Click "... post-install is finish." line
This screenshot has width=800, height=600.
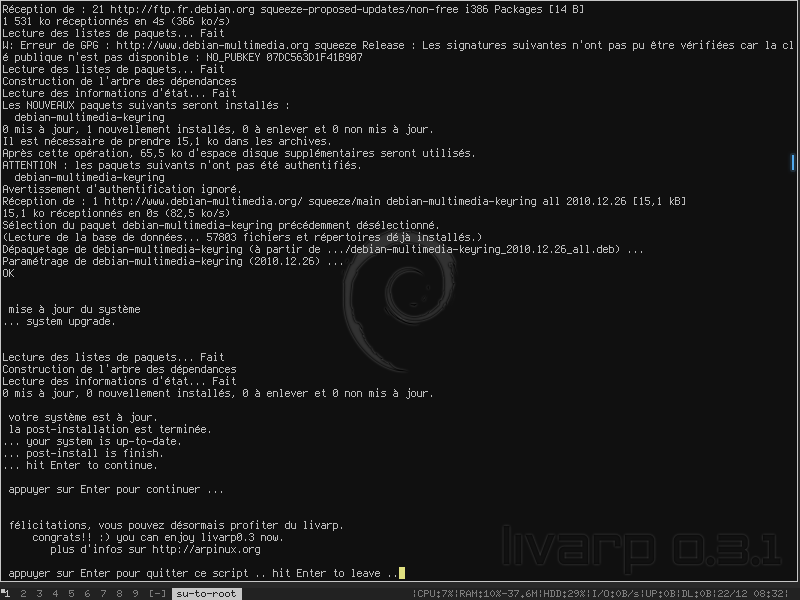click(83, 453)
